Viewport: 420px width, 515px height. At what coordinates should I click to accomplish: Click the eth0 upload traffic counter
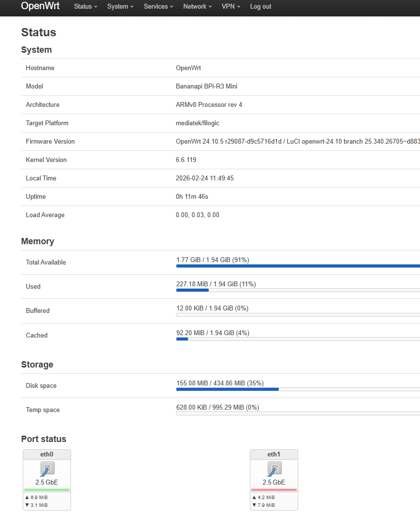36,497
